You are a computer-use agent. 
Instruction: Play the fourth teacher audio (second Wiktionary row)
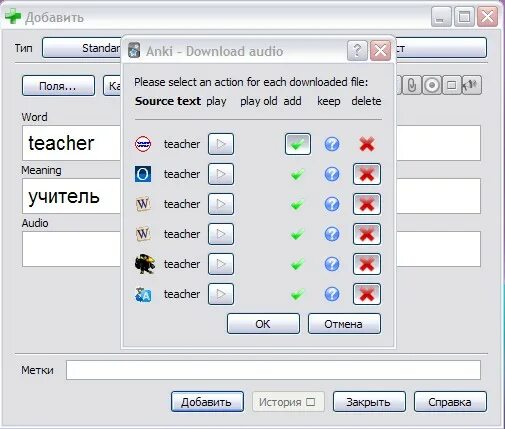pyautogui.click(x=221, y=234)
